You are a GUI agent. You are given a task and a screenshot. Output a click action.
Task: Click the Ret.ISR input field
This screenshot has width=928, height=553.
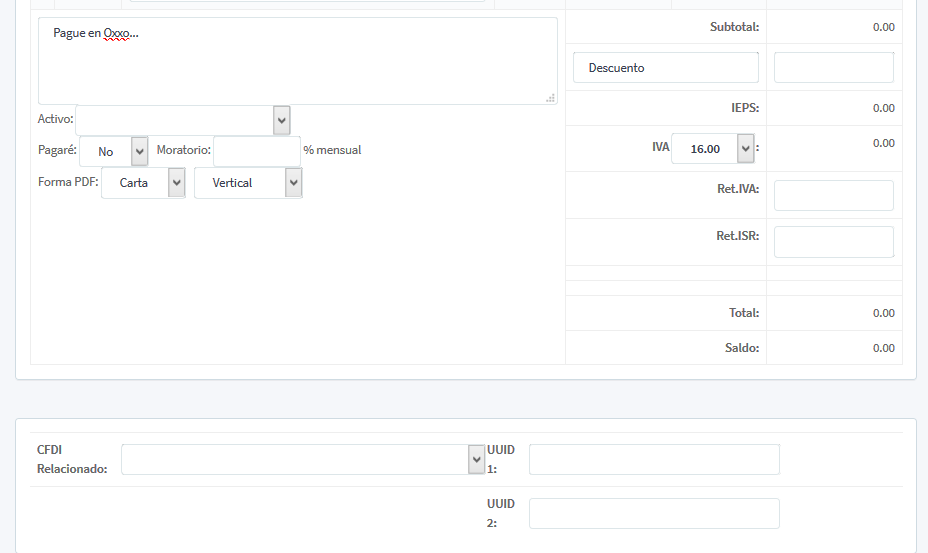tap(833, 242)
